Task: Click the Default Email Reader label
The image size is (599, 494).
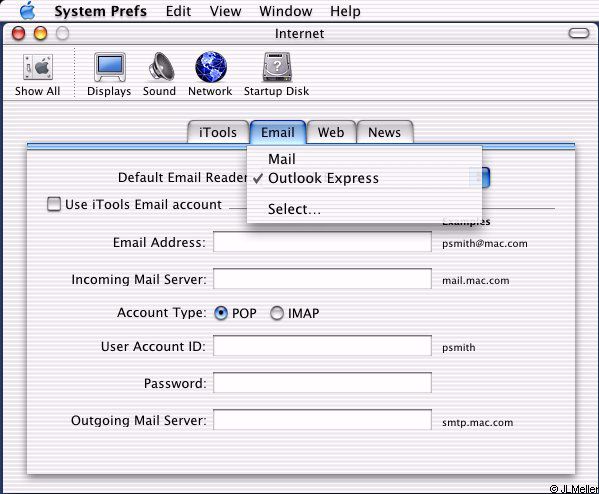Action: tap(183, 177)
